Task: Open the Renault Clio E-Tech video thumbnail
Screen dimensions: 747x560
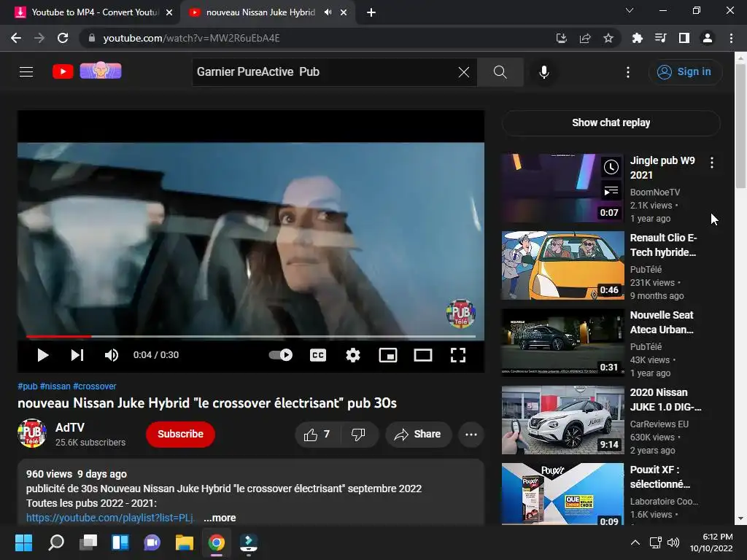Action: 562,265
